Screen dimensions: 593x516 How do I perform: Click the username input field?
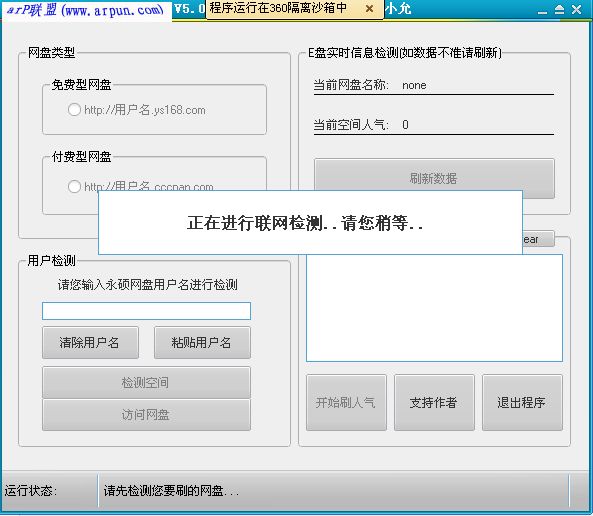146,311
